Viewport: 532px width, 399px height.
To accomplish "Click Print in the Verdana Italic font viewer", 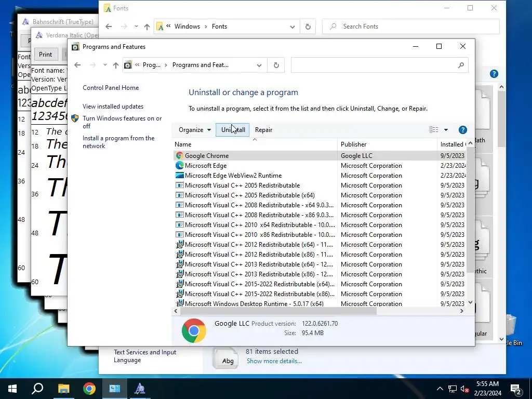I will point(46,54).
